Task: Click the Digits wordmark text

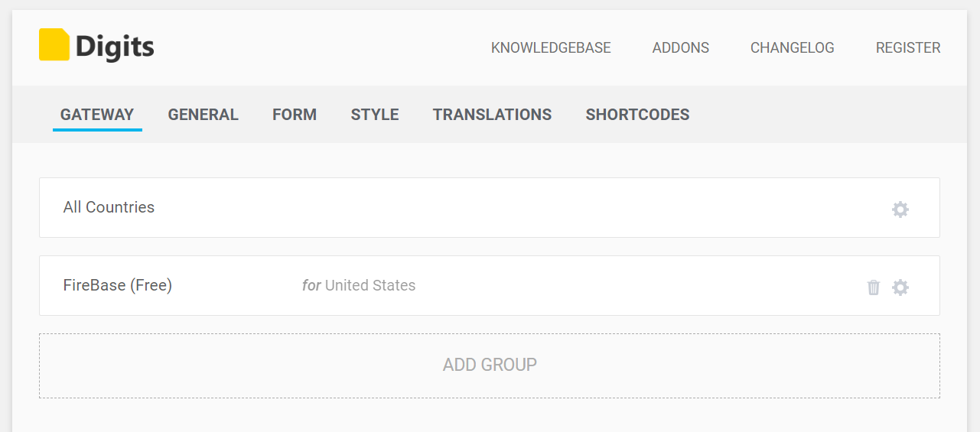Action: point(115,47)
